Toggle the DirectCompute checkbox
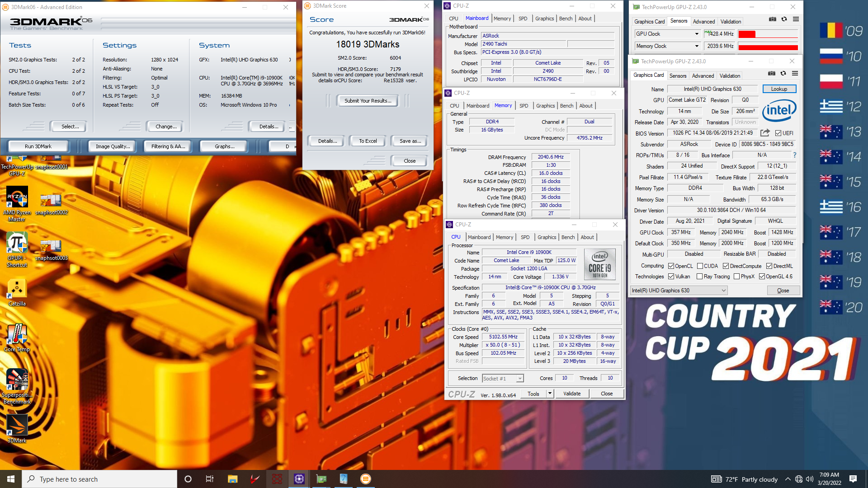 (x=726, y=266)
